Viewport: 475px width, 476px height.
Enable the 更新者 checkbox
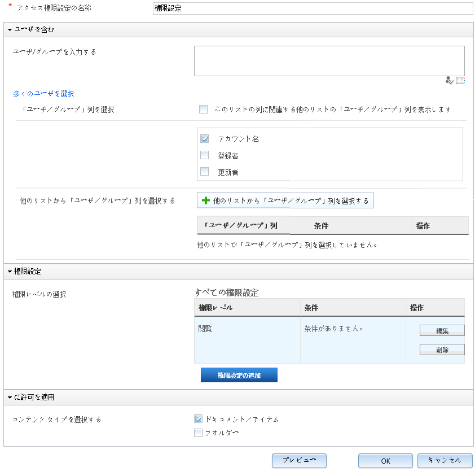click(x=204, y=172)
